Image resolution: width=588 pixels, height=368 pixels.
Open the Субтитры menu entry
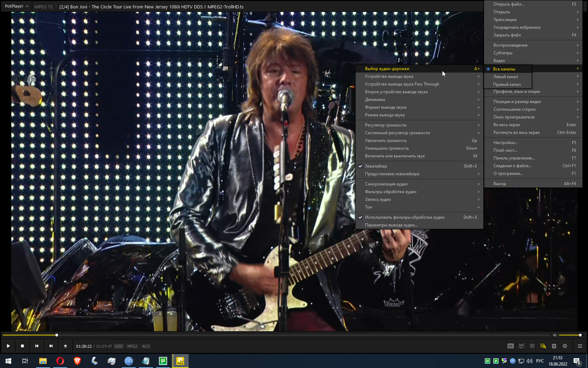point(533,53)
